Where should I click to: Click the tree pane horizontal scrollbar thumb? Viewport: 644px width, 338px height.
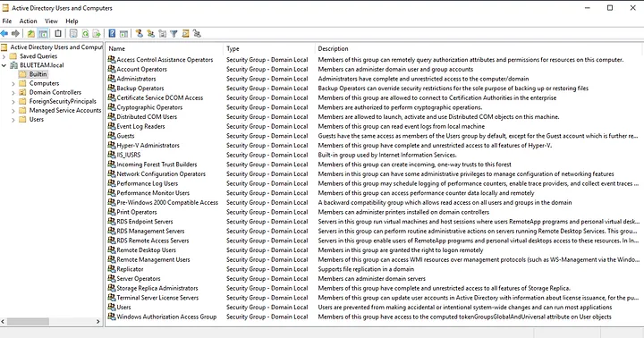click(x=28, y=322)
